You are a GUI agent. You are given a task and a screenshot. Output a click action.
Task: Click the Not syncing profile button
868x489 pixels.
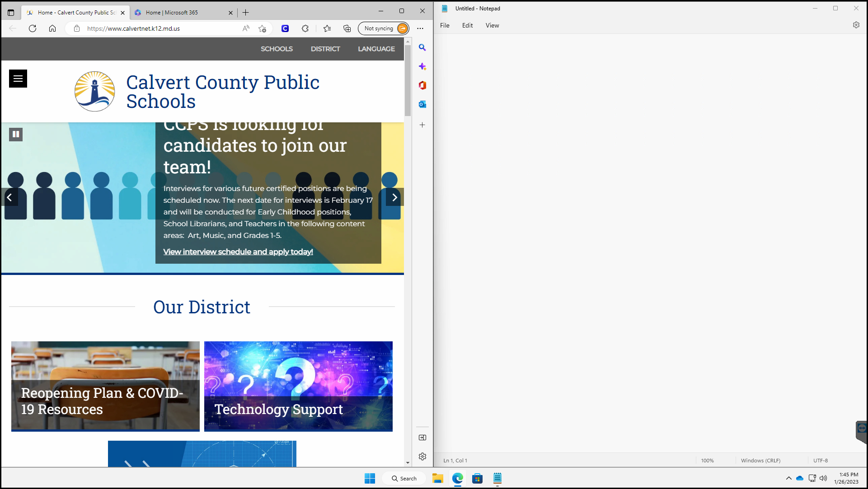(384, 28)
